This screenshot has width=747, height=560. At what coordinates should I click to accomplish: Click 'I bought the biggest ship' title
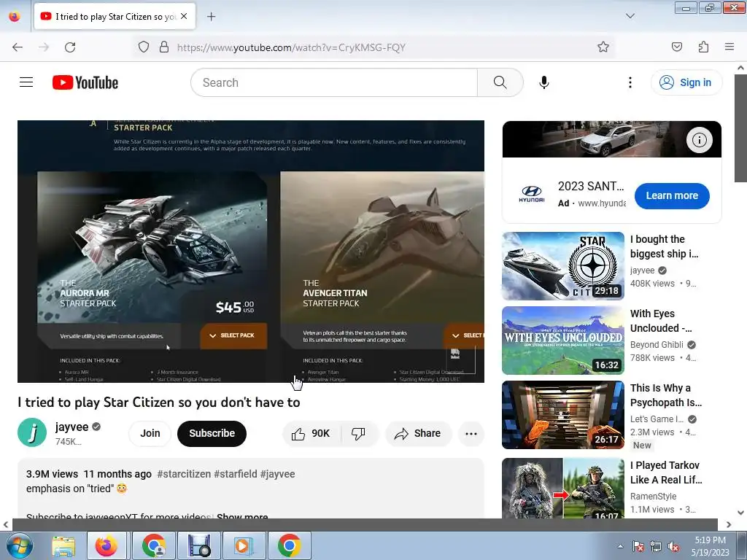[664, 246]
